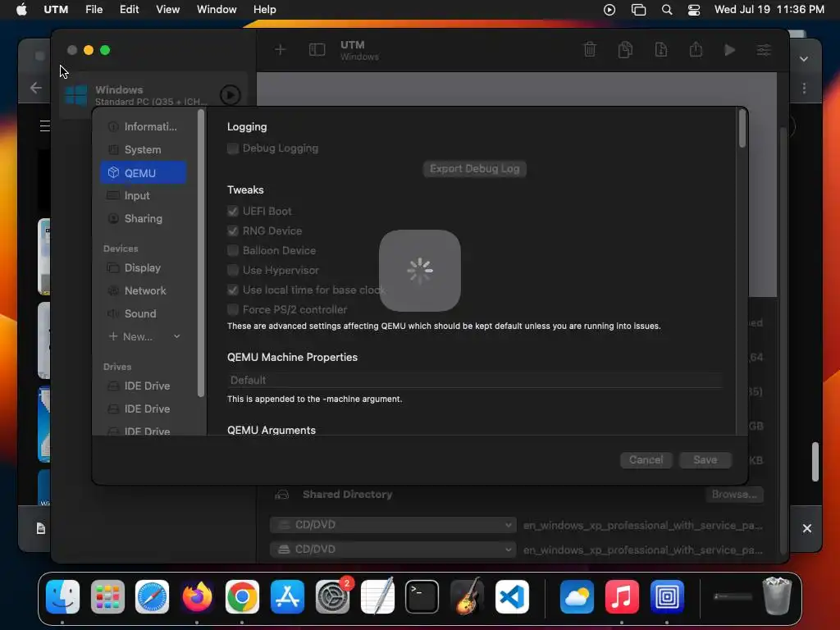Open the View menu

click(x=167, y=10)
